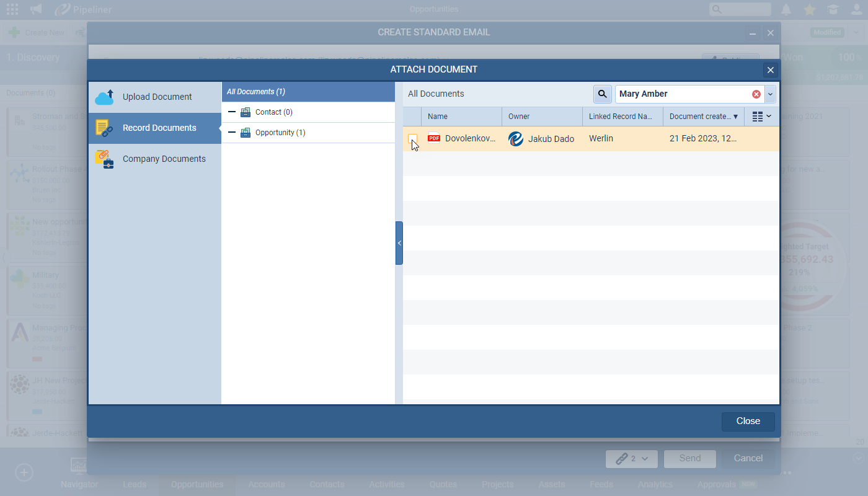Click the PDF icon of Dovolenkov document
This screenshot has width=868, height=496.
434,138
